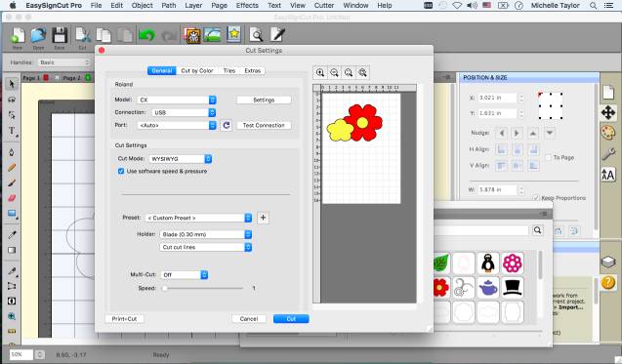Image resolution: width=622 pixels, height=364 pixels.
Task: Click the Preview magnifier toolbar icon
Action: tap(256, 35)
